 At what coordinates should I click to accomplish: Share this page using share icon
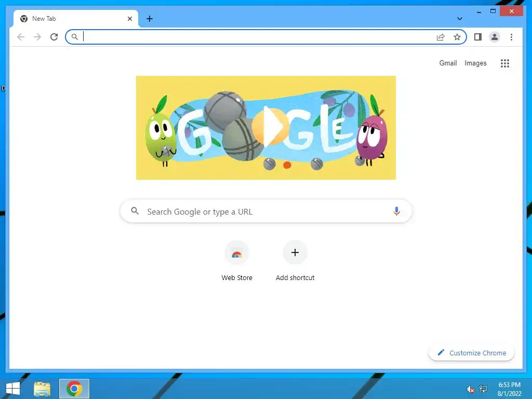click(x=441, y=37)
